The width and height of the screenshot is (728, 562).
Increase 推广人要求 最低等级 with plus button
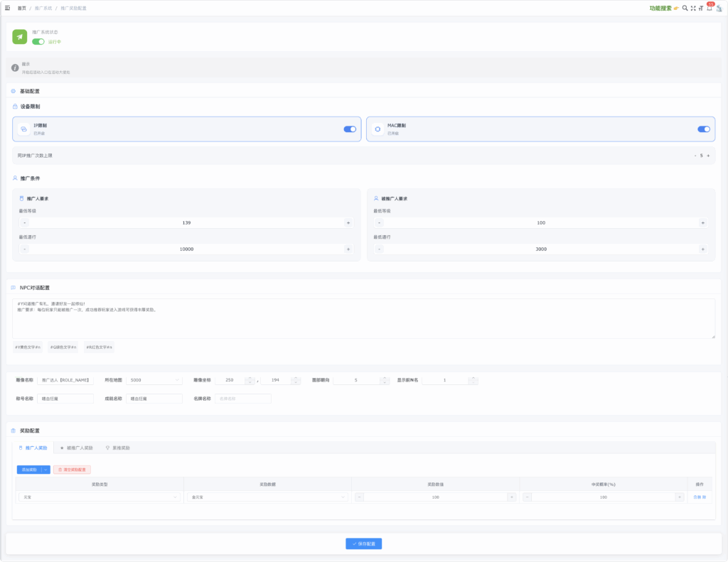click(348, 223)
